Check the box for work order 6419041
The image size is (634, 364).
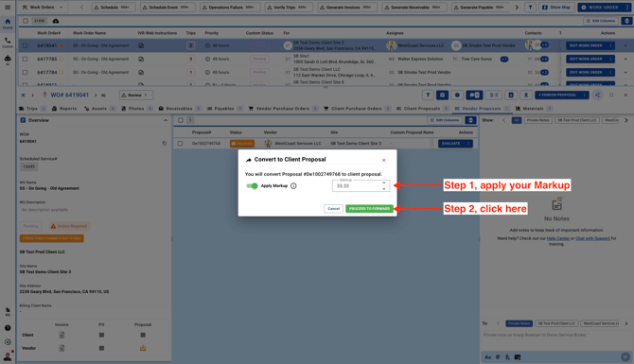25,45
